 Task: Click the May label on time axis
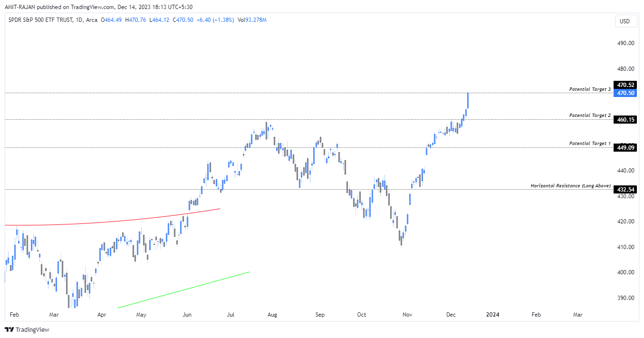141,315
